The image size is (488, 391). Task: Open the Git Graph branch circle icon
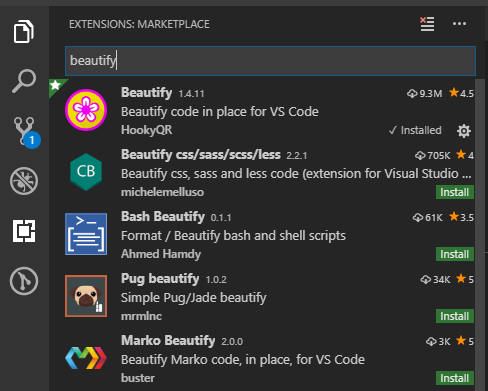[24, 281]
